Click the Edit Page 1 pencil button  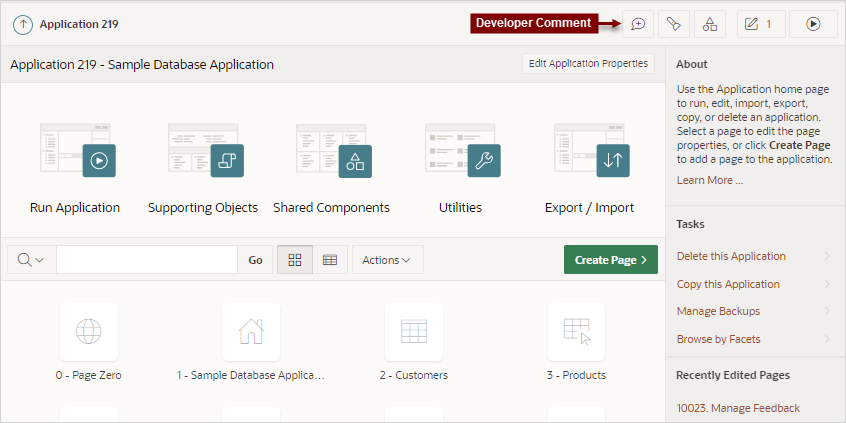pos(758,24)
